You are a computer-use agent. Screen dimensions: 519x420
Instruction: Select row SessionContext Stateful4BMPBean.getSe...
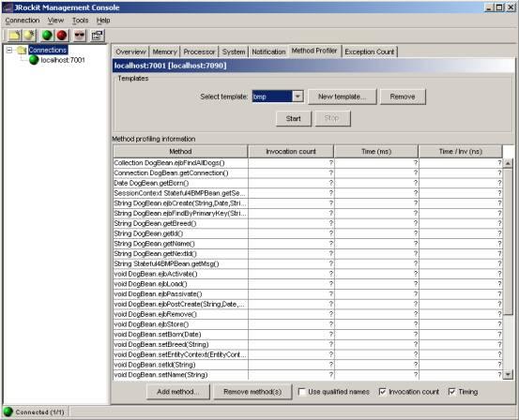pyautogui.click(x=308, y=193)
